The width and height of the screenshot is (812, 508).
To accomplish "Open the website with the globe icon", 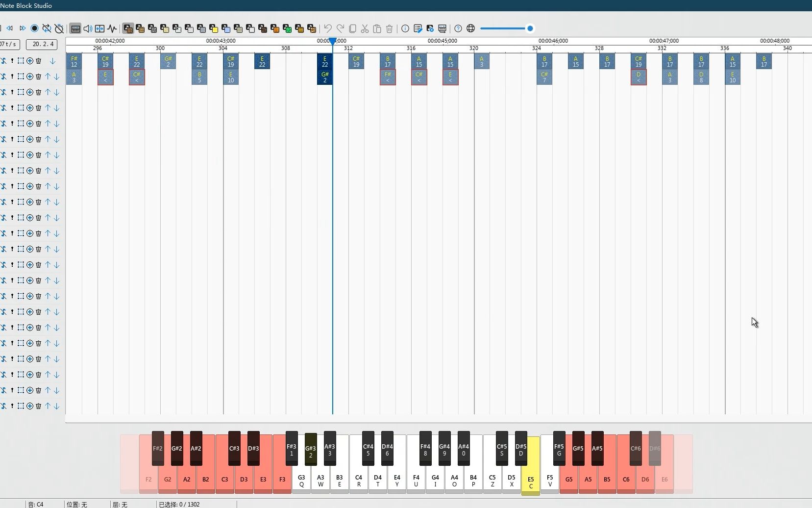I will coord(470,28).
